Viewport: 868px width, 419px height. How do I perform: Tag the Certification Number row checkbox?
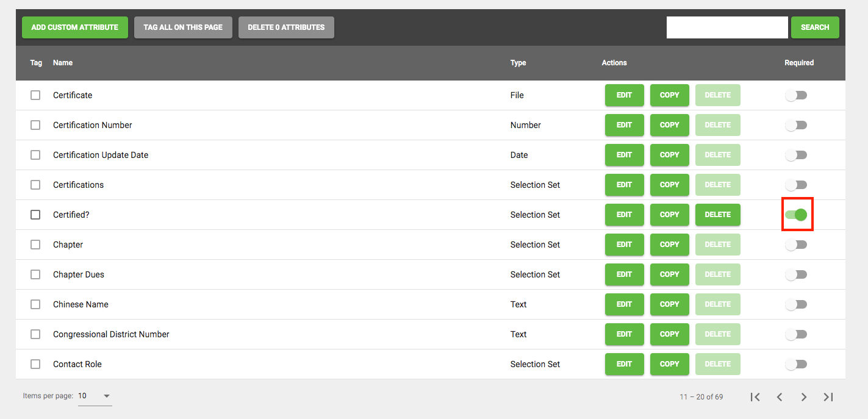pyautogui.click(x=35, y=125)
